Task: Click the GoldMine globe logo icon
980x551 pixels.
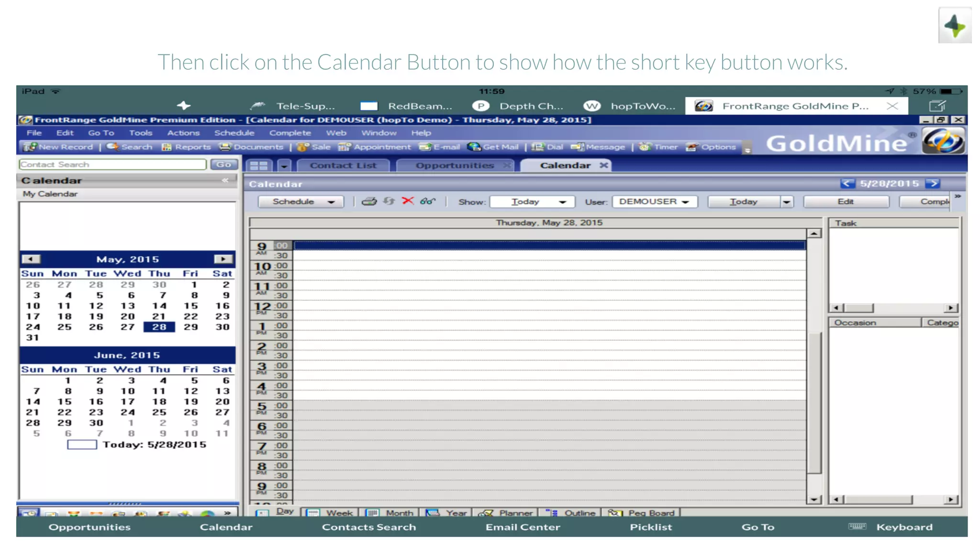Action: 943,141
